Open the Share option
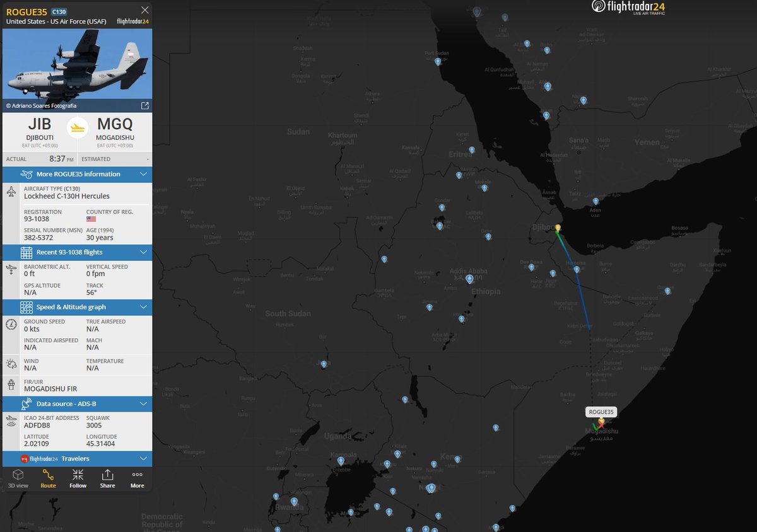Image resolution: width=757 pixels, height=532 pixels. (107, 478)
